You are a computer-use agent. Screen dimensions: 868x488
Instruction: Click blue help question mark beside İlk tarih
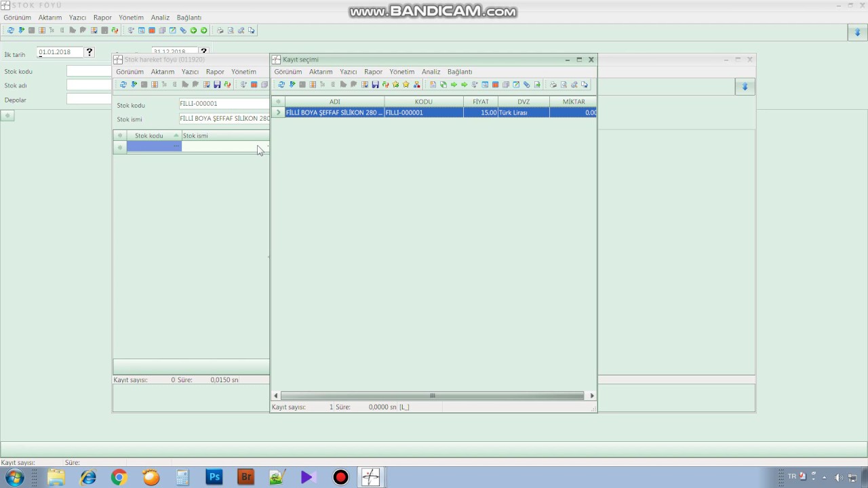click(90, 52)
